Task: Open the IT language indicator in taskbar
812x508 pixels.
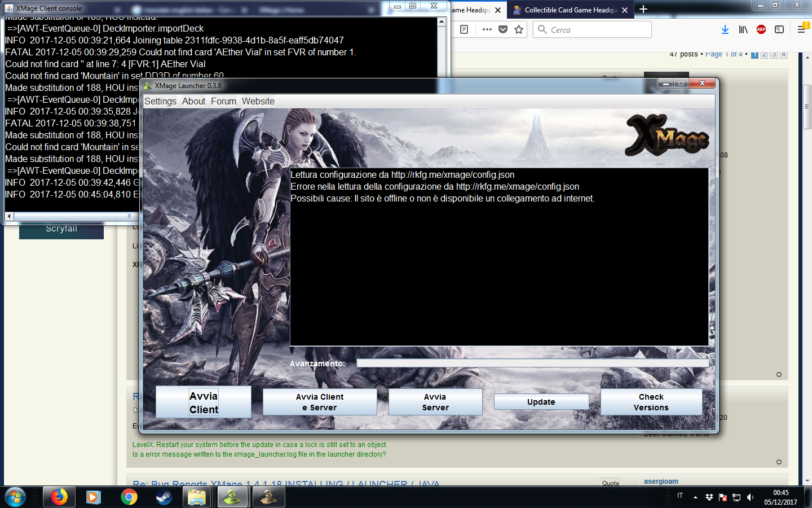Action: pos(680,496)
